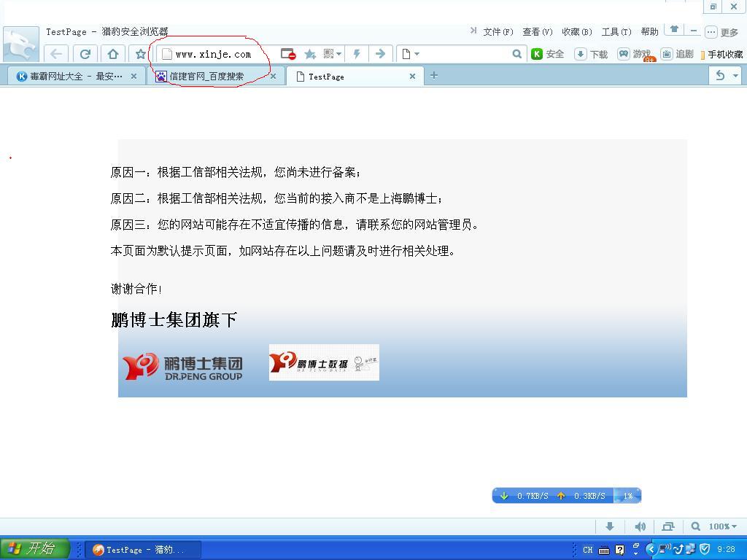Open the 工具(T) menu
This screenshot has width=747, height=560.
616,32
